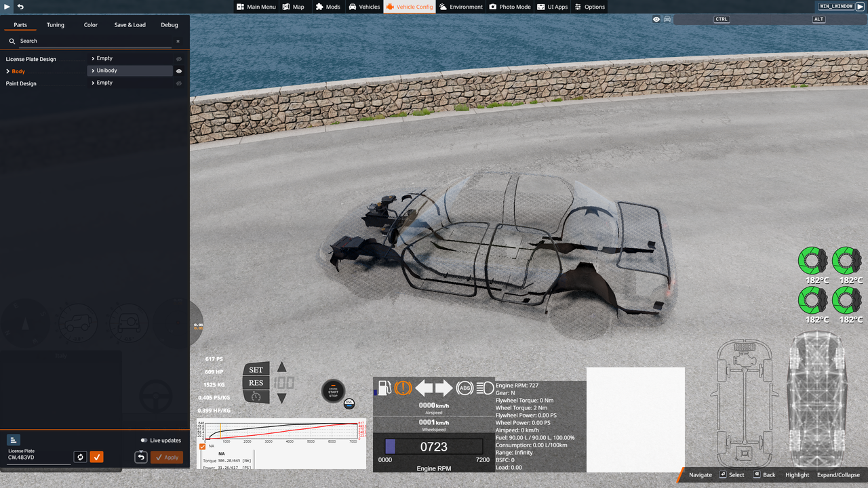Edit the License Plate text field
The height and width of the screenshot is (488, 868).
click(39, 457)
